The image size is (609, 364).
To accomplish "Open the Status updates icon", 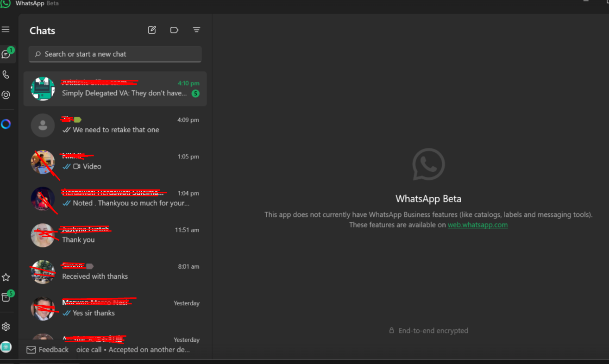I will (6, 95).
